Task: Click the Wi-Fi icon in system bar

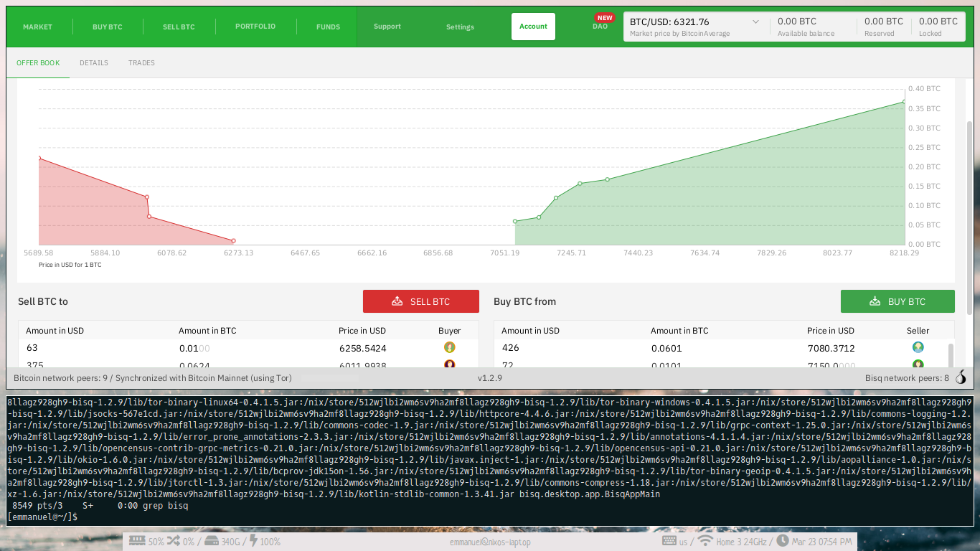Action: tap(705, 541)
